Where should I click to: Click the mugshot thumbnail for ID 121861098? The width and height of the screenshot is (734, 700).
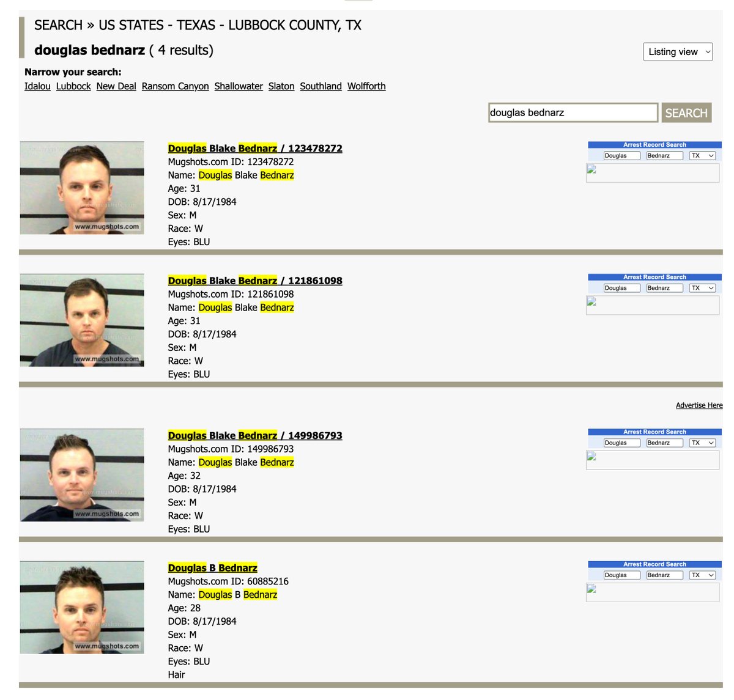pyautogui.click(x=82, y=320)
